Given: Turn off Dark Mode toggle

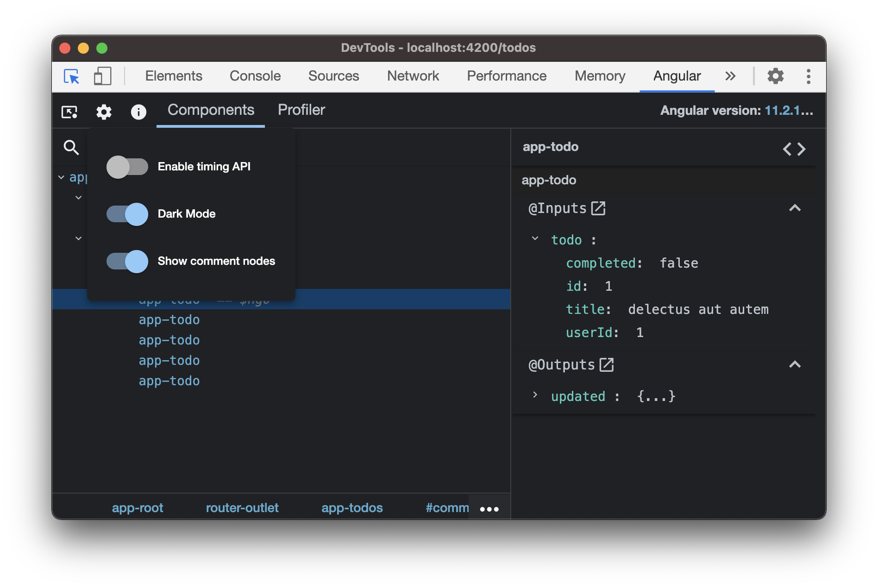Looking at the screenshot, I should [127, 214].
